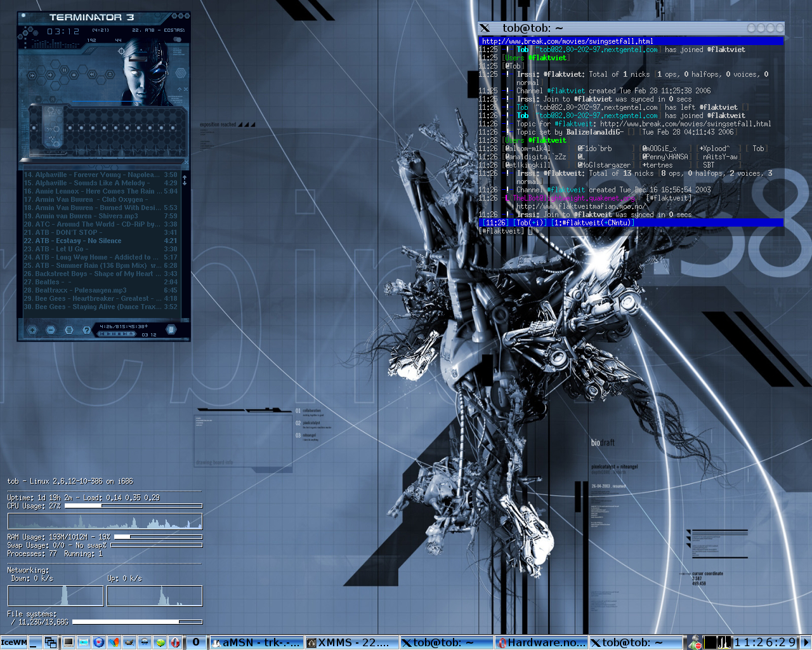Click playlist remove (−) hexagon button
Screen dimensions: 812x650
(x=51, y=329)
